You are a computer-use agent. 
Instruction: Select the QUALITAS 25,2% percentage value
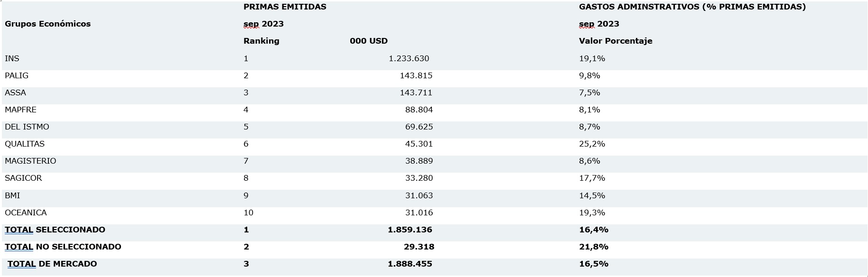coord(592,144)
